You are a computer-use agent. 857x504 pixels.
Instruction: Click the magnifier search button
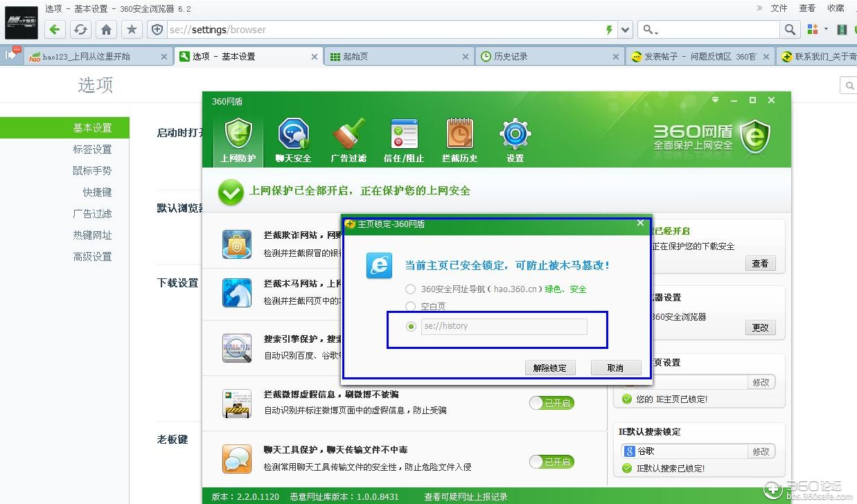(790, 30)
